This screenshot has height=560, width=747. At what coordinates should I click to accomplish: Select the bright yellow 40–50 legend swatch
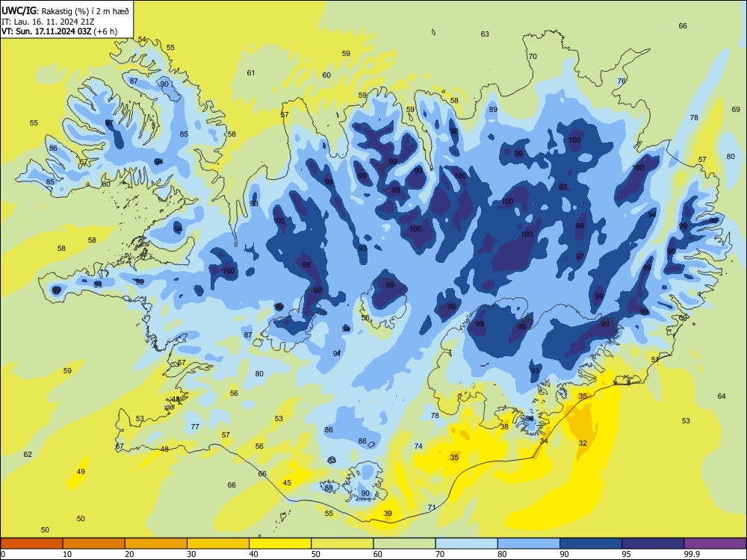point(280,544)
